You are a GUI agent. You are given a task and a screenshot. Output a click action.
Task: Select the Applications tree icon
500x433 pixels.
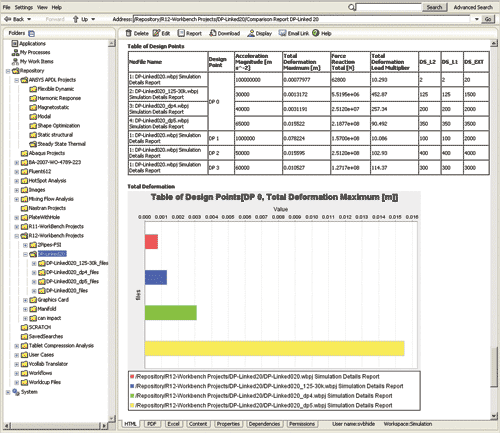pos(15,43)
